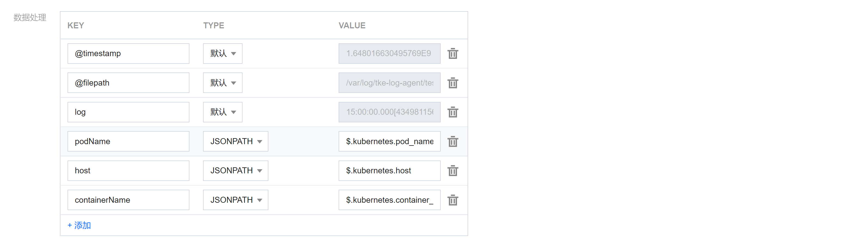Open the type dropdown for @filepath
The image size is (868, 239).
222,83
